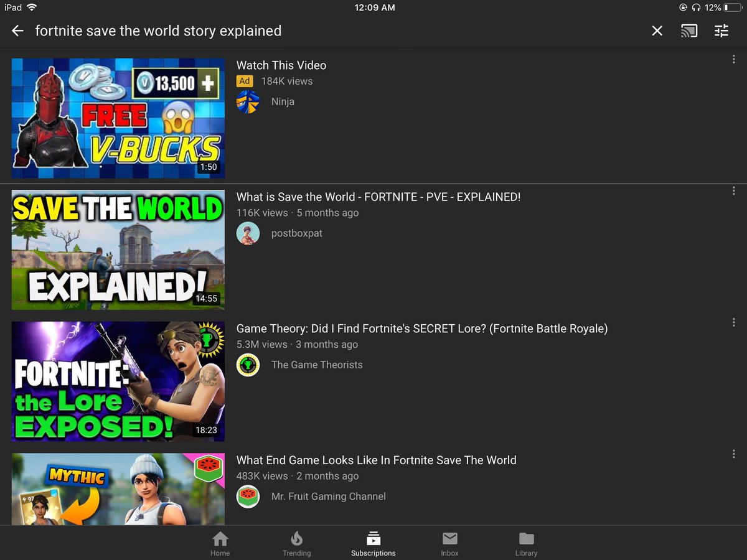This screenshot has width=747, height=560.
Task: Open options menu for Watch This Video ad
Action: tap(734, 59)
